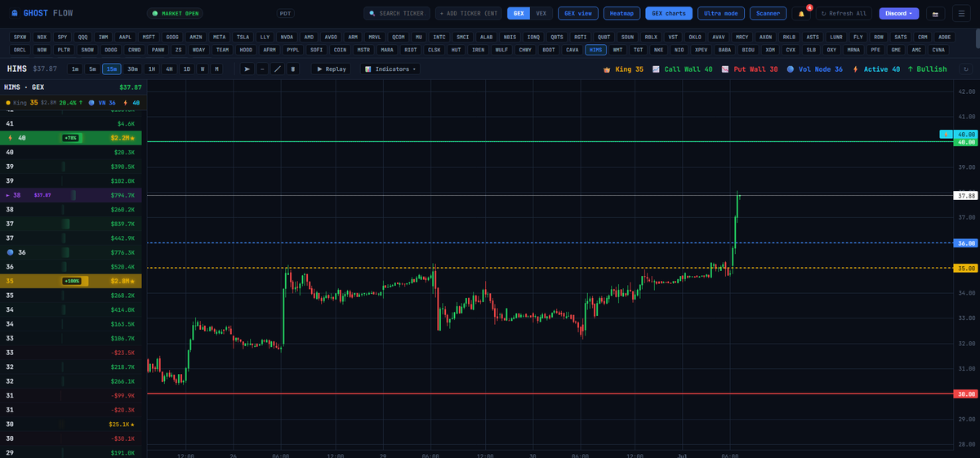This screenshot has height=458, width=980.
Task: Click the Put Wall 30 indicator
Action: click(x=749, y=69)
